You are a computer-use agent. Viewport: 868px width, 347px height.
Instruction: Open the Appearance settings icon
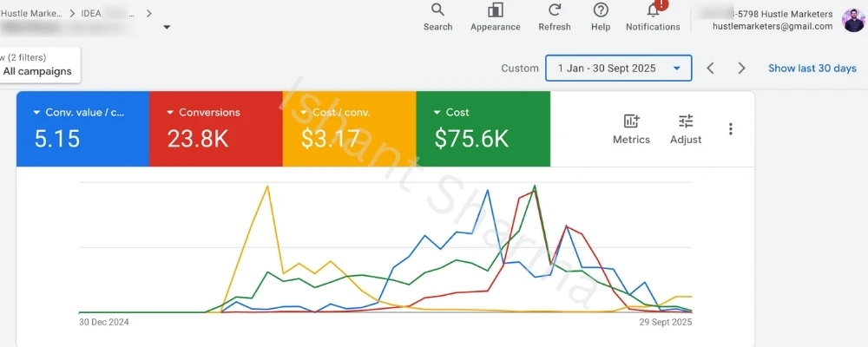click(x=496, y=10)
